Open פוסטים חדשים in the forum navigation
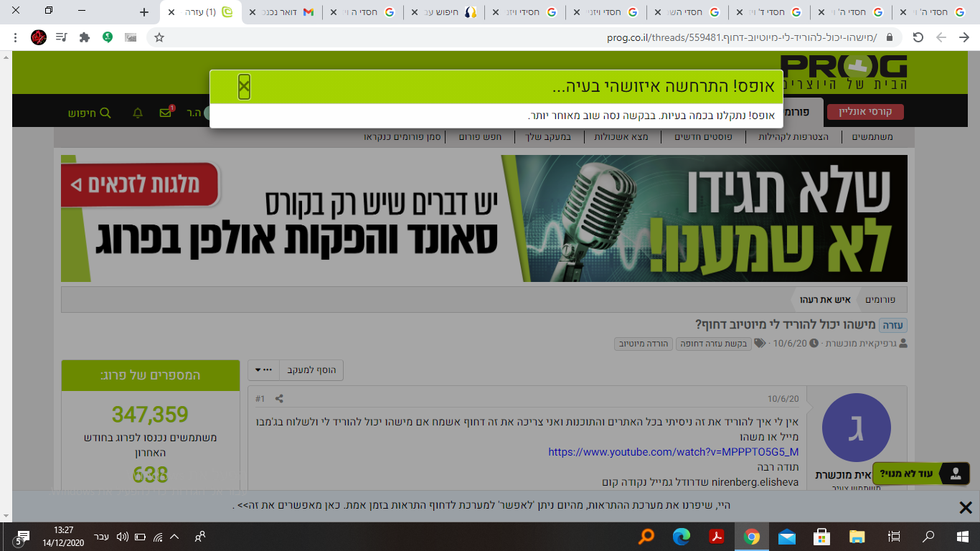 703,136
